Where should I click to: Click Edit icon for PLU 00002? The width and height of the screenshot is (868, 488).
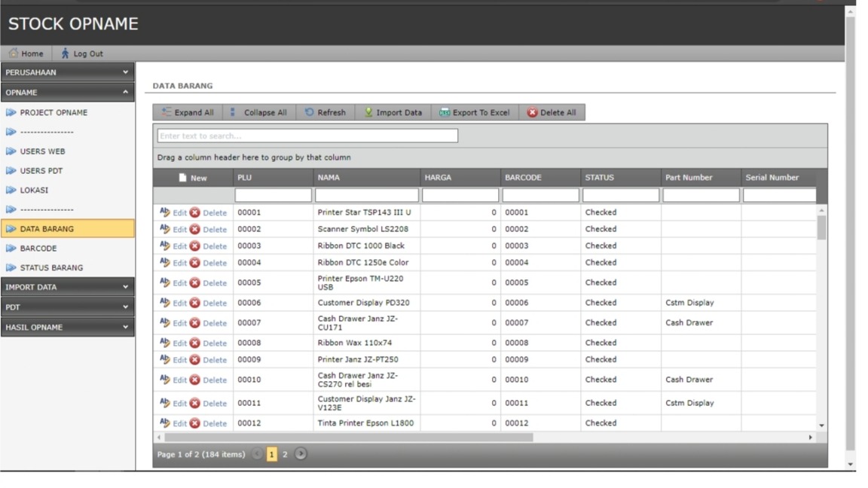(x=164, y=228)
